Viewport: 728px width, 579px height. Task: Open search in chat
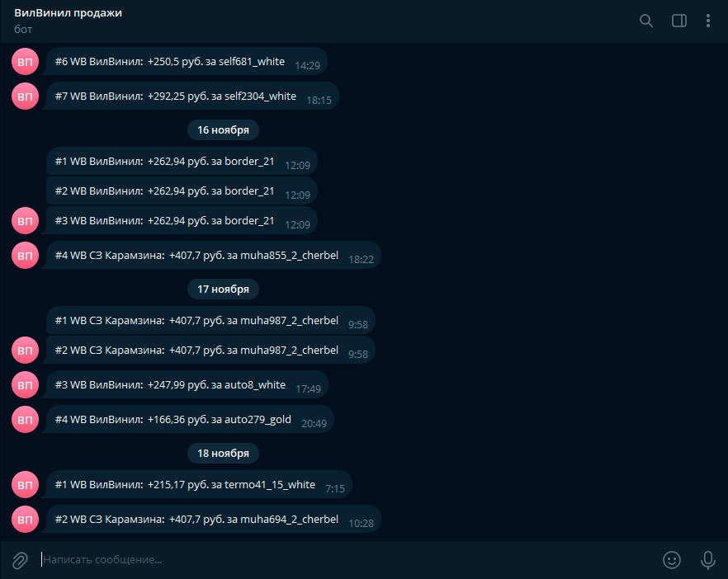point(646,21)
